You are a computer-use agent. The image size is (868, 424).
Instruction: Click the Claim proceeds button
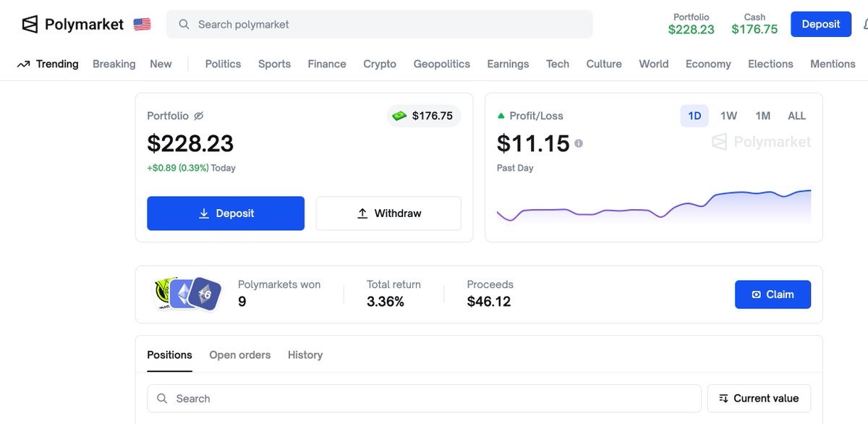click(x=773, y=294)
